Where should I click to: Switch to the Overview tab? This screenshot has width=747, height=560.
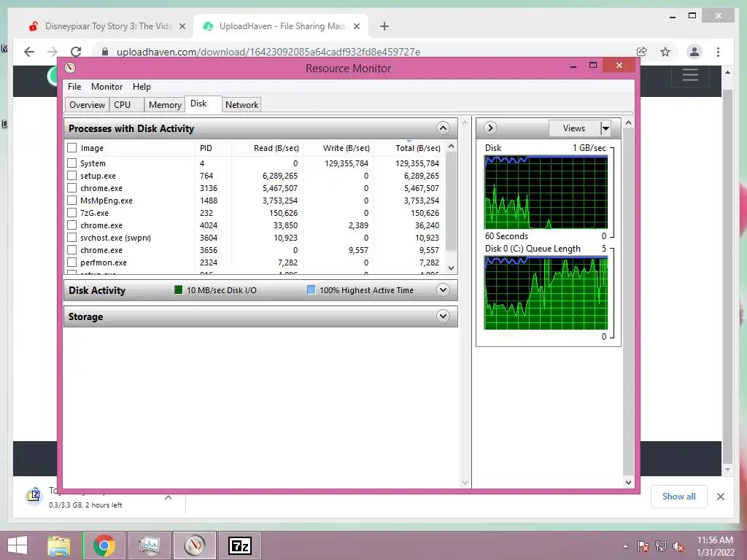pyautogui.click(x=88, y=105)
